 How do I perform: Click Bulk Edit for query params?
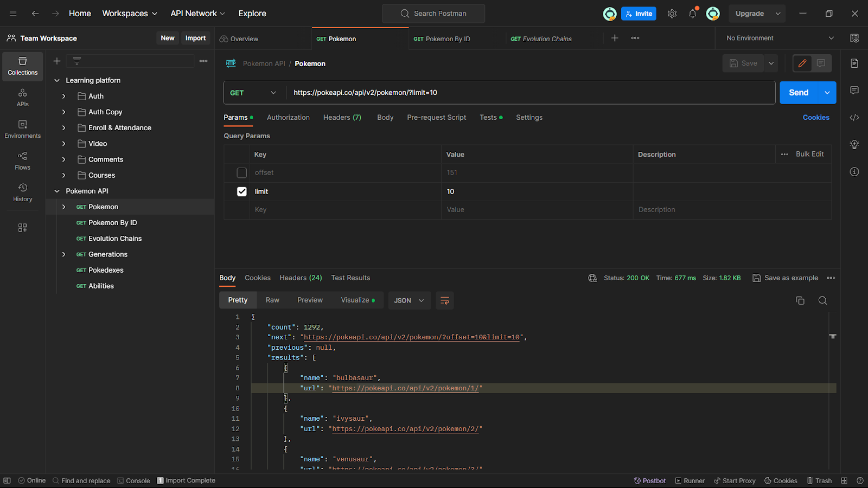(809, 154)
